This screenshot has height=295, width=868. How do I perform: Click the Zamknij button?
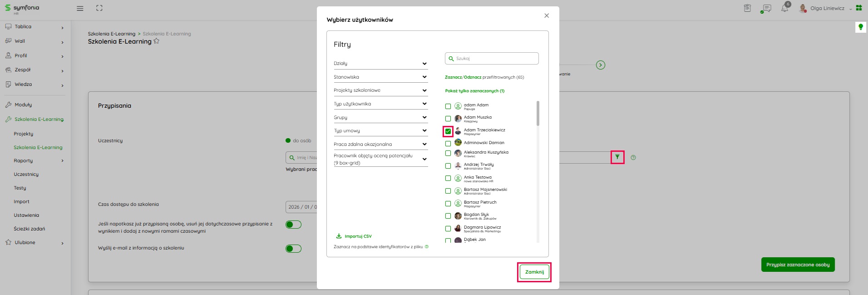[x=534, y=272]
